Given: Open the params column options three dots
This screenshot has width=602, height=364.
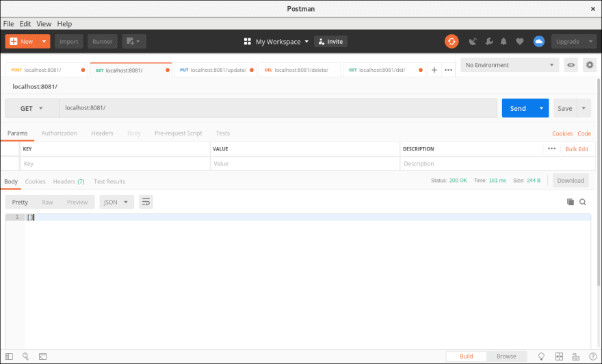Looking at the screenshot, I should tap(551, 148).
